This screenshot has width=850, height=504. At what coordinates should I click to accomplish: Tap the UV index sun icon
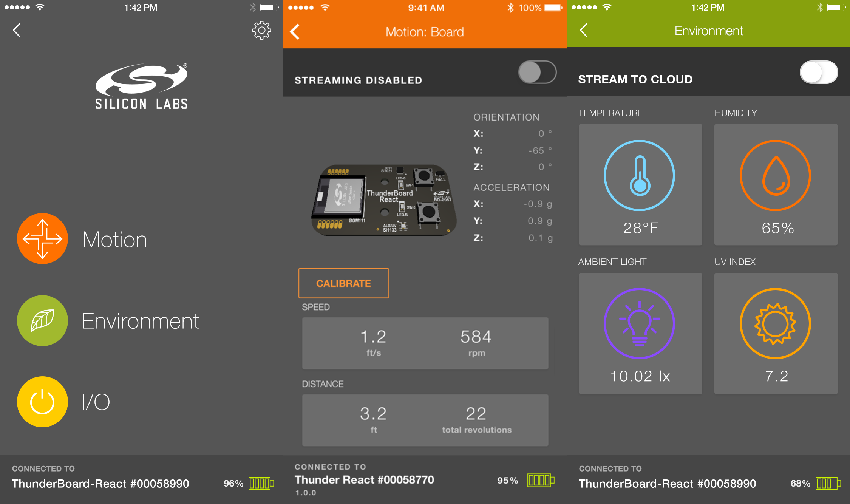775,323
